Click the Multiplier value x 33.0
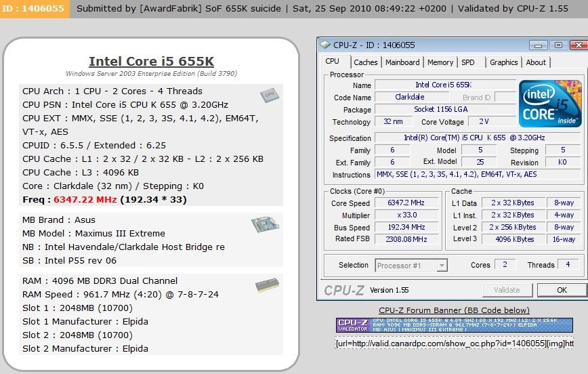This screenshot has width=588, height=374. 406,215
